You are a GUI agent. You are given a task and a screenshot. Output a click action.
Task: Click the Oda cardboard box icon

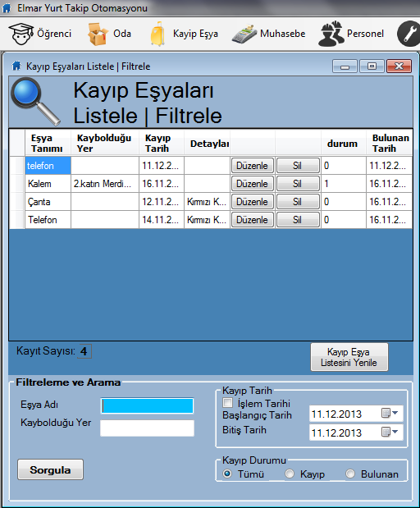tap(98, 34)
